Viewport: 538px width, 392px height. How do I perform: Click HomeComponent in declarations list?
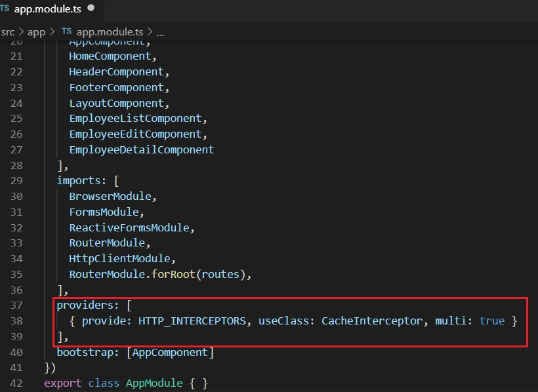(110, 56)
